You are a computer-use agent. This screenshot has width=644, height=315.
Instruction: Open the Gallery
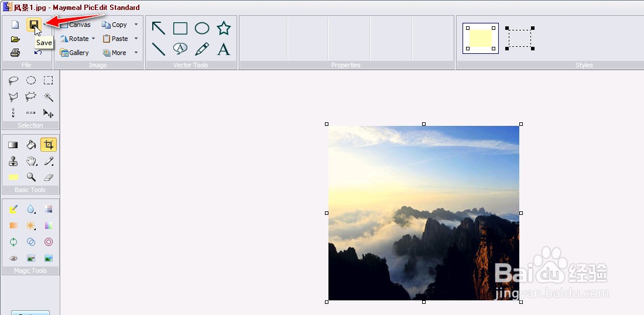[74, 53]
